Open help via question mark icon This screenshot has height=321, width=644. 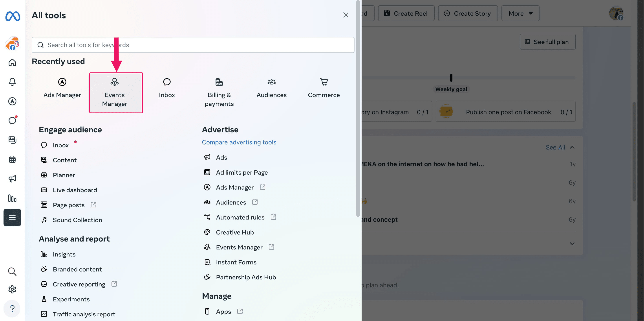coord(12,308)
